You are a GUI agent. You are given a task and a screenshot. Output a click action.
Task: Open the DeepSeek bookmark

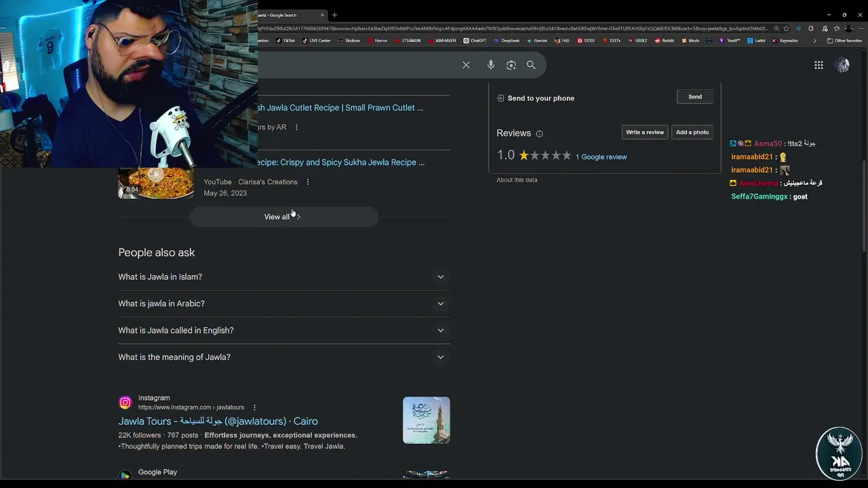coord(507,41)
